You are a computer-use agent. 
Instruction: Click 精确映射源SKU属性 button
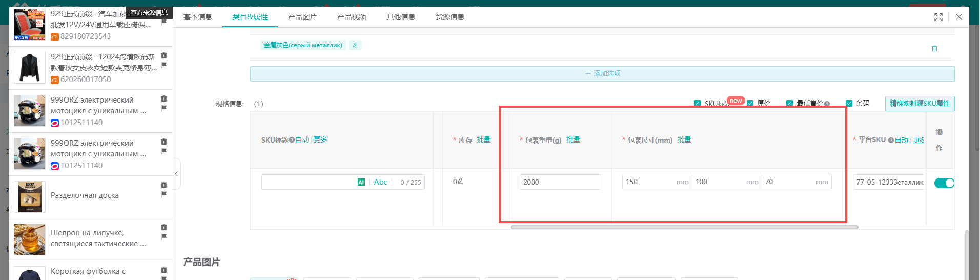(x=920, y=104)
